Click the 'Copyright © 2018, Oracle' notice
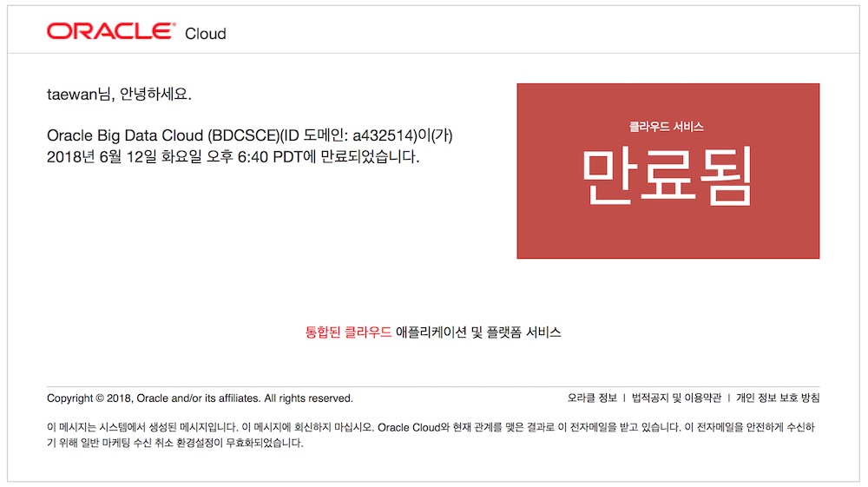The image size is (868, 487). point(200,398)
